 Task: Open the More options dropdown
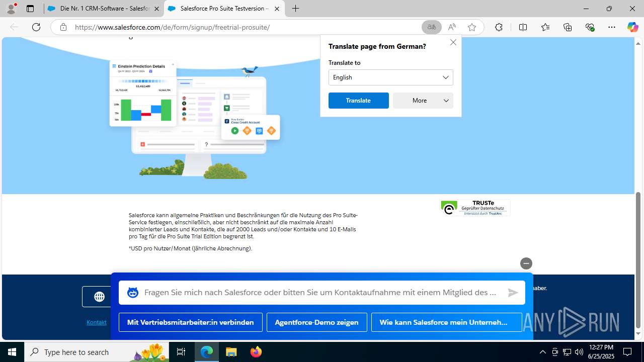click(x=423, y=101)
